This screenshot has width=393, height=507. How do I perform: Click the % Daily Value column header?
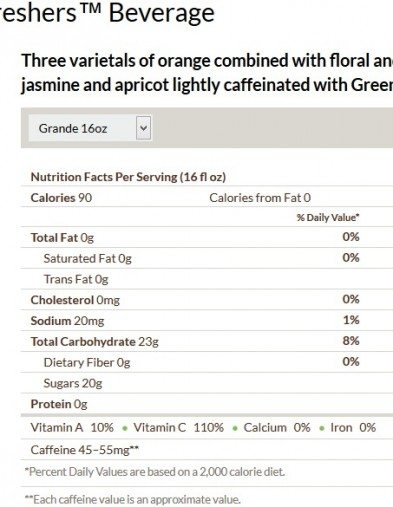[x=328, y=218]
